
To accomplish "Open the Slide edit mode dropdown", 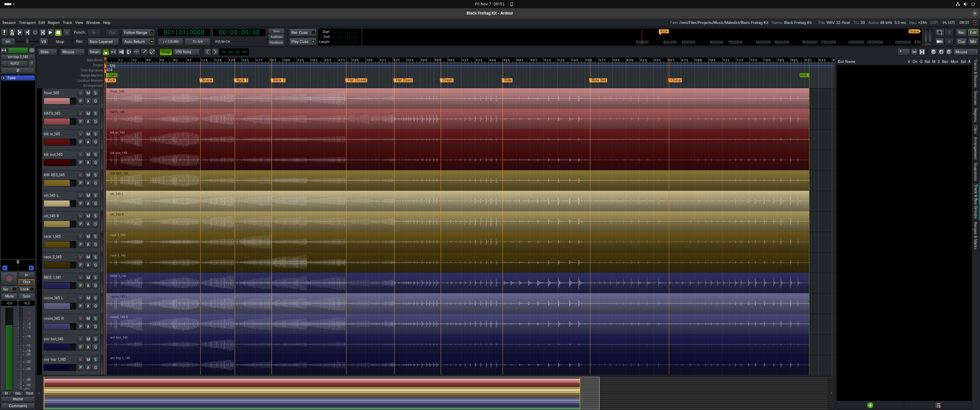I will 48,52.
